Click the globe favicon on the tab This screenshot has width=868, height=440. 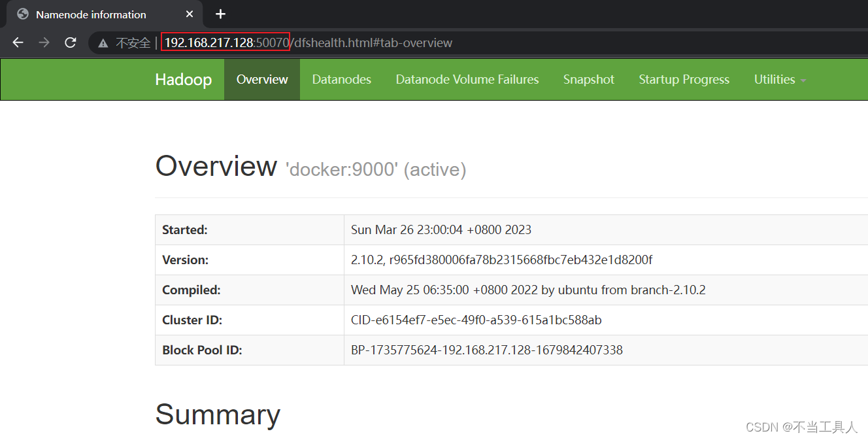coord(23,14)
